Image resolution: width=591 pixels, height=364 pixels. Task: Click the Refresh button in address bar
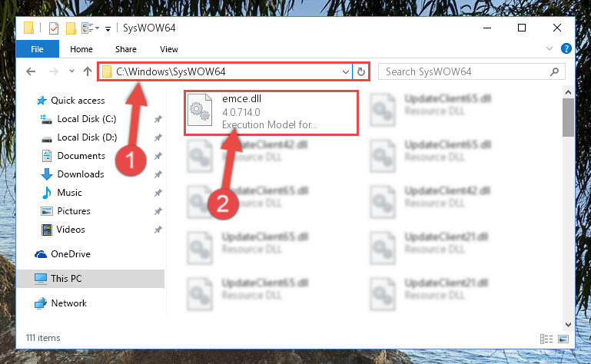click(360, 71)
